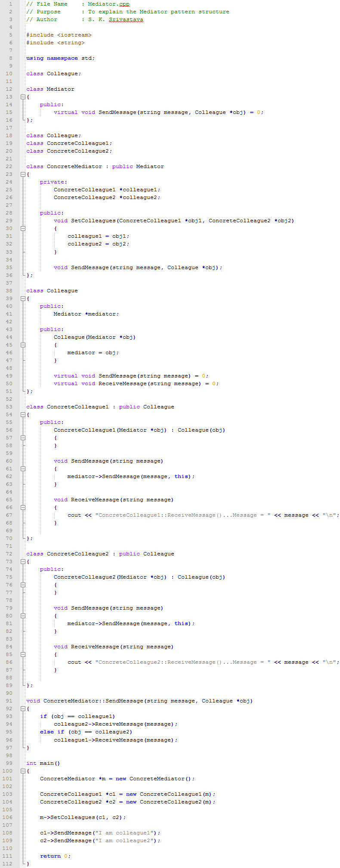This screenshot has height=868, width=340.
Task: Collapse the ConcreteColleague1 constructor fold at line 57
Action: click(23, 438)
